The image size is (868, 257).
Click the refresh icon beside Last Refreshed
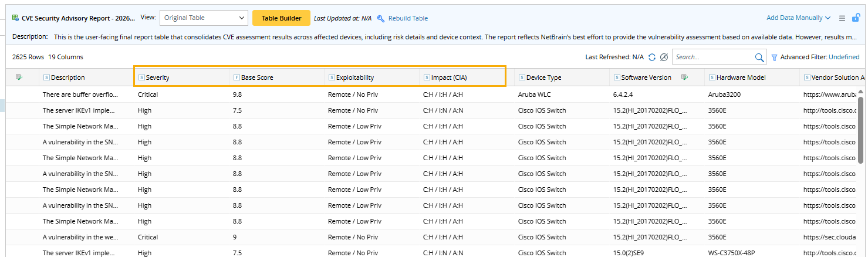[x=652, y=57]
